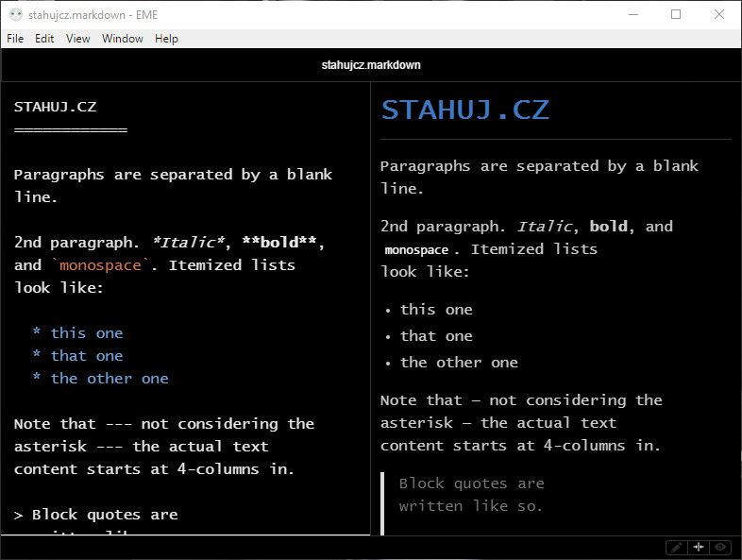Click monospace code span in preview
Image resolution: width=742 pixels, height=560 pixels.
416,249
